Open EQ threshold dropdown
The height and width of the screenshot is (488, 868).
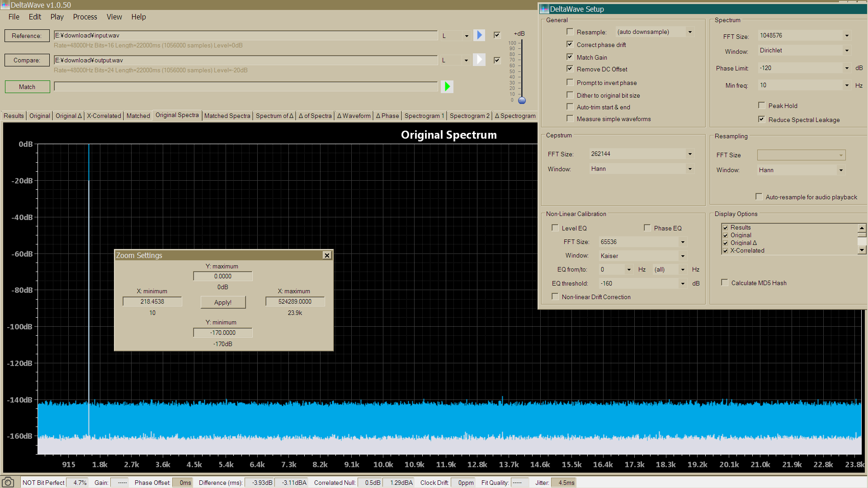[x=683, y=283]
